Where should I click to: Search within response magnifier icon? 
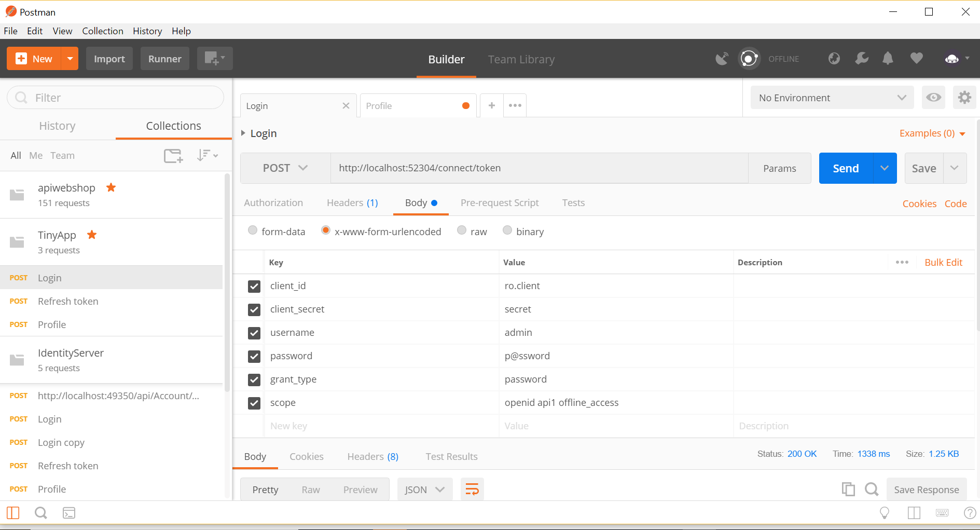click(872, 489)
